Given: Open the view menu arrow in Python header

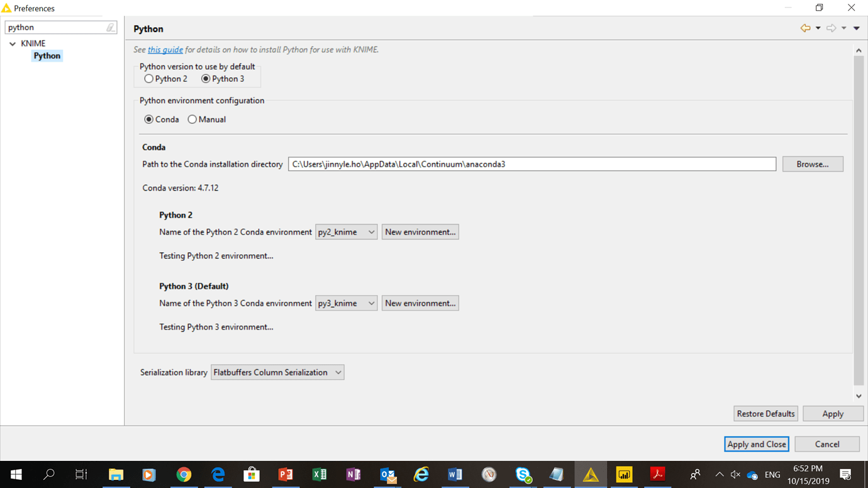Looking at the screenshot, I should (x=856, y=28).
